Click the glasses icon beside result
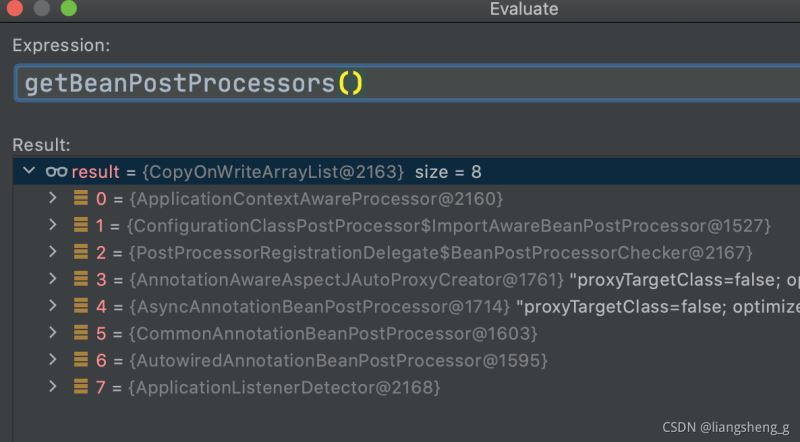The image size is (800, 442). coord(56,172)
